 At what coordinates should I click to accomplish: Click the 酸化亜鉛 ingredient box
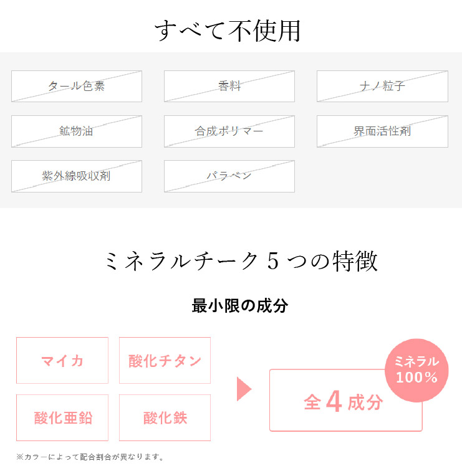62,417
